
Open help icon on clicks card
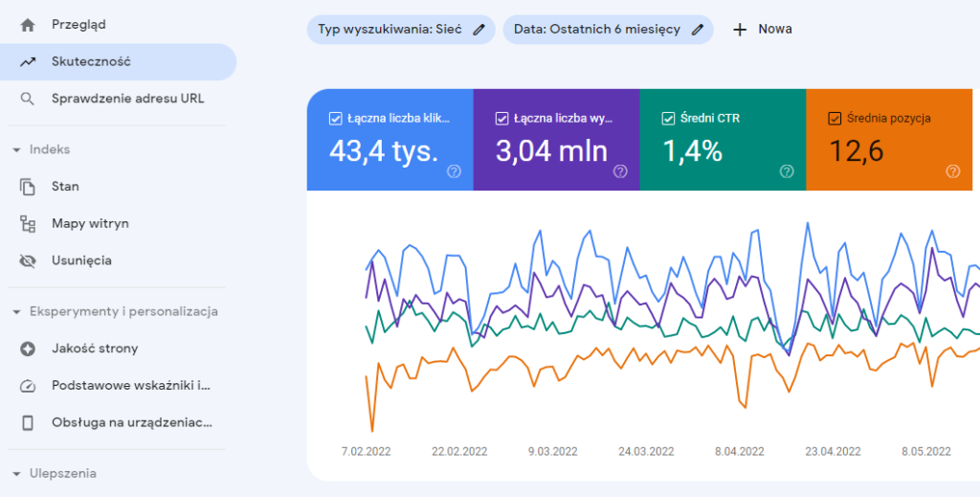[x=454, y=171]
